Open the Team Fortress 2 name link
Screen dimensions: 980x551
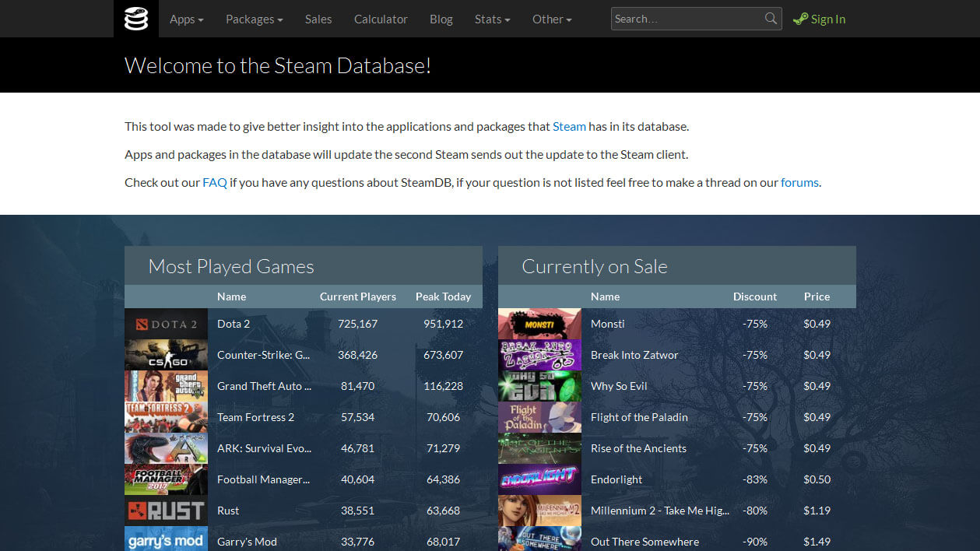tap(256, 417)
